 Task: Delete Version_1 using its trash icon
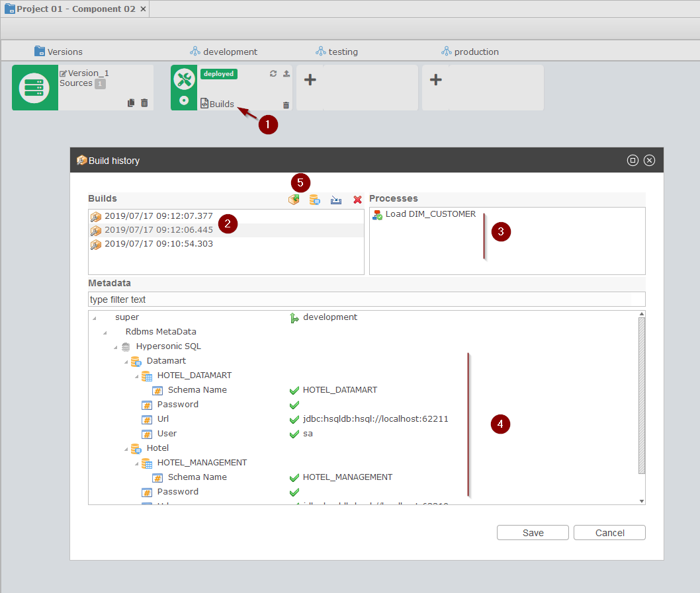coord(144,103)
